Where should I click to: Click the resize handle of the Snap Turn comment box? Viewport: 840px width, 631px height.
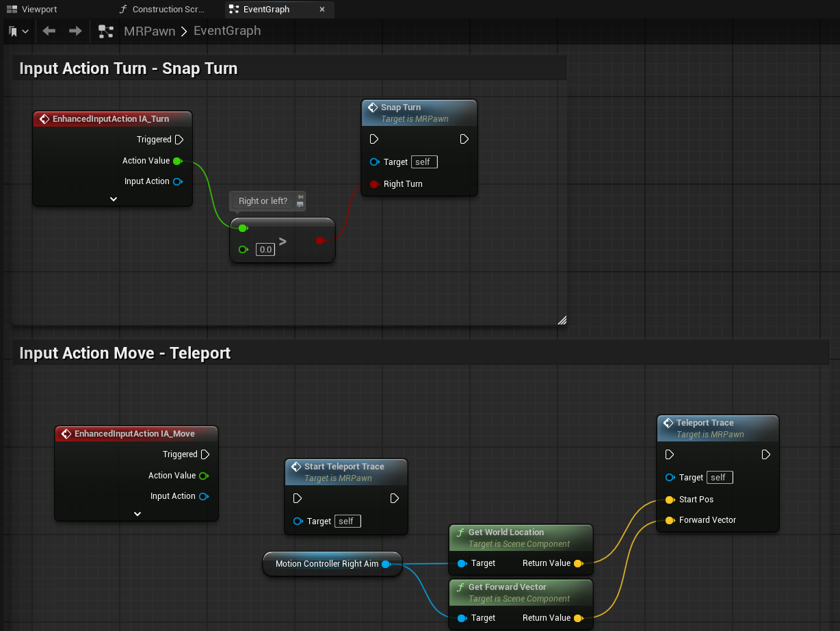562,320
